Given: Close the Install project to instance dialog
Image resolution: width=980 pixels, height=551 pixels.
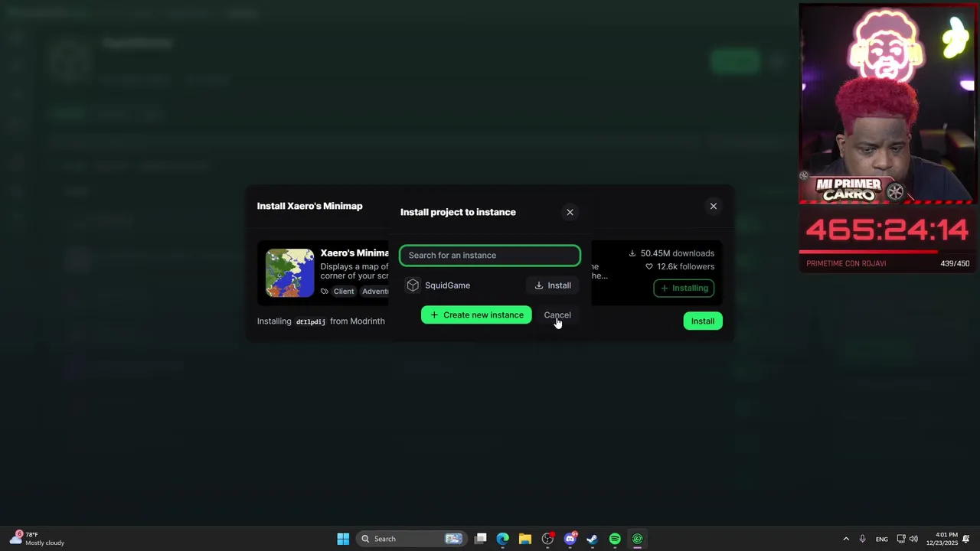Looking at the screenshot, I should pyautogui.click(x=570, y=212).
